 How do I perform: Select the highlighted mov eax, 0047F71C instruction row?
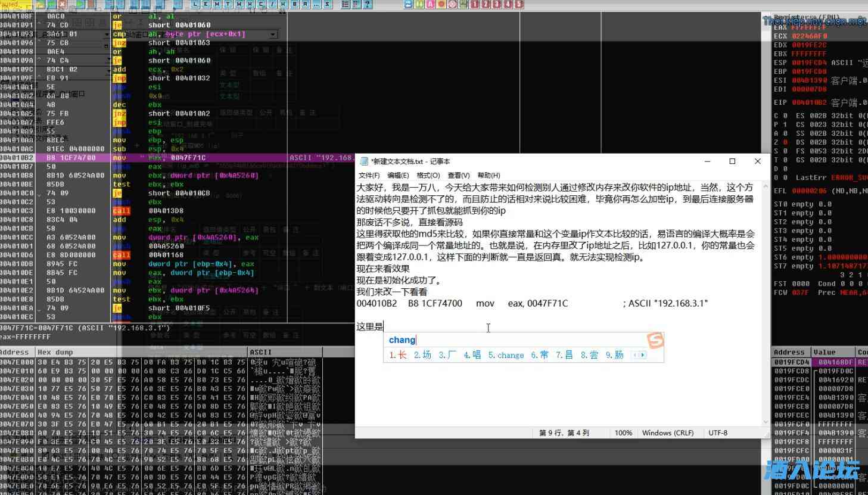179,158
